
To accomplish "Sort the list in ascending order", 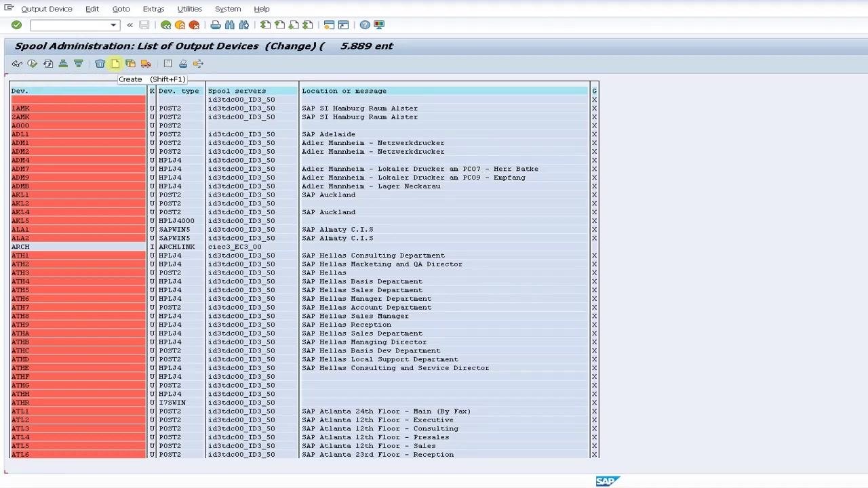I will point(63,64).
